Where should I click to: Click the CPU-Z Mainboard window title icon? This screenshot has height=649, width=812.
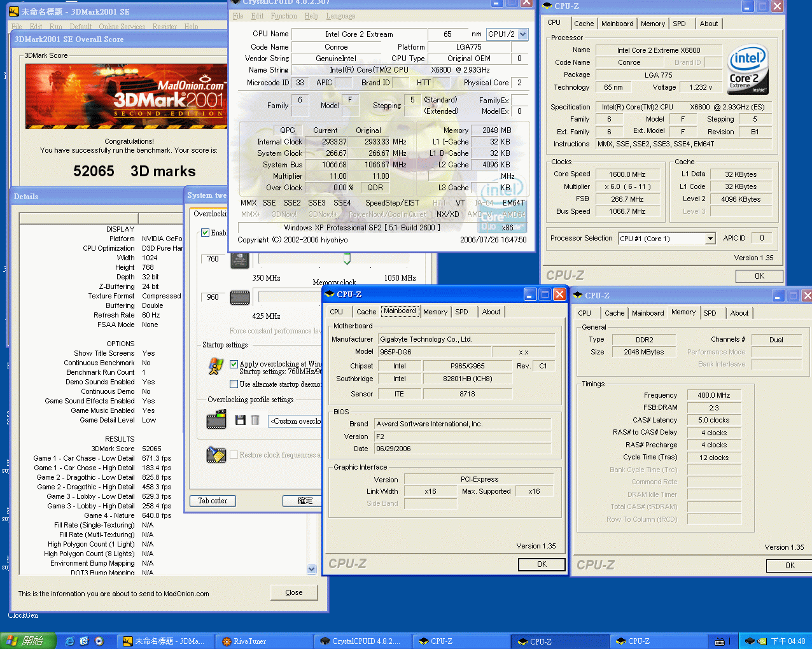click(330, 294)
